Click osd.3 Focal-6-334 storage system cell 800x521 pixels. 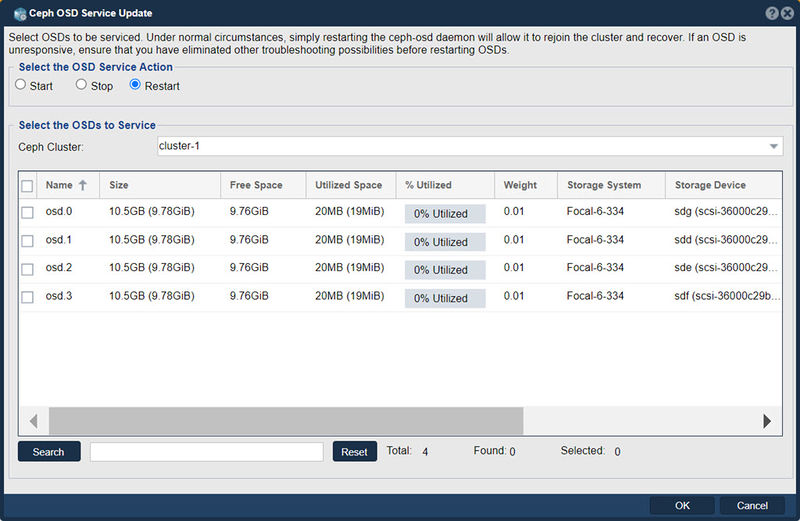tap(595, 296)
